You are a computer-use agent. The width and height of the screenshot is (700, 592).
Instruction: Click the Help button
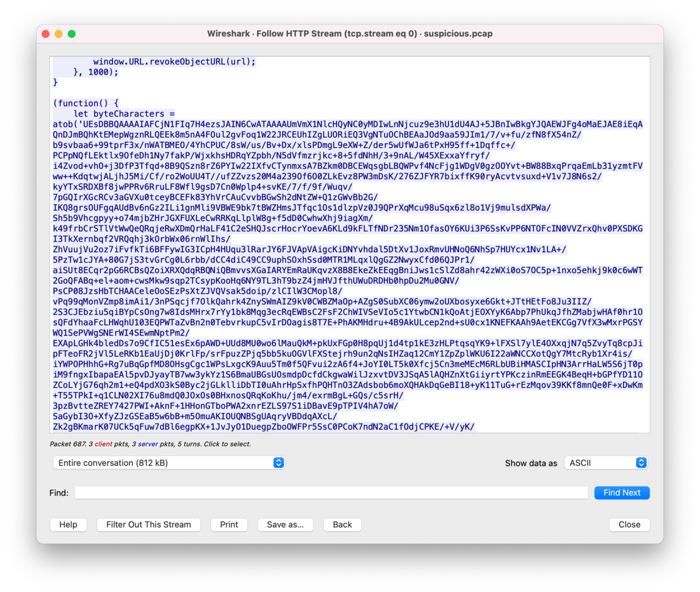(x=68, y=525)
